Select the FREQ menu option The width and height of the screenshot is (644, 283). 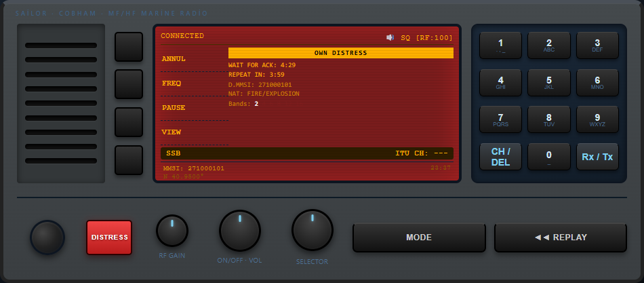pyautogui.click(x=172, y=83)
